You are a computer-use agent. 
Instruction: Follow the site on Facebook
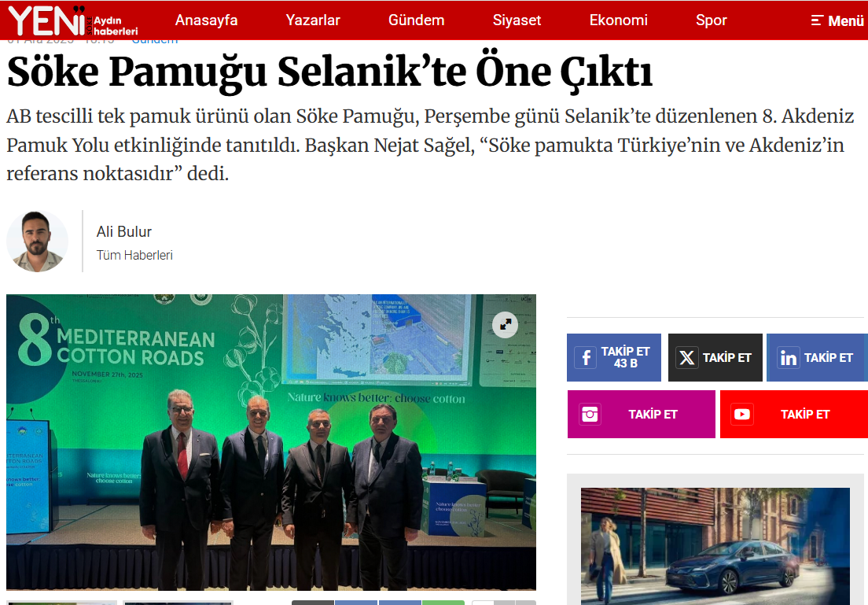tap(613, 358)
